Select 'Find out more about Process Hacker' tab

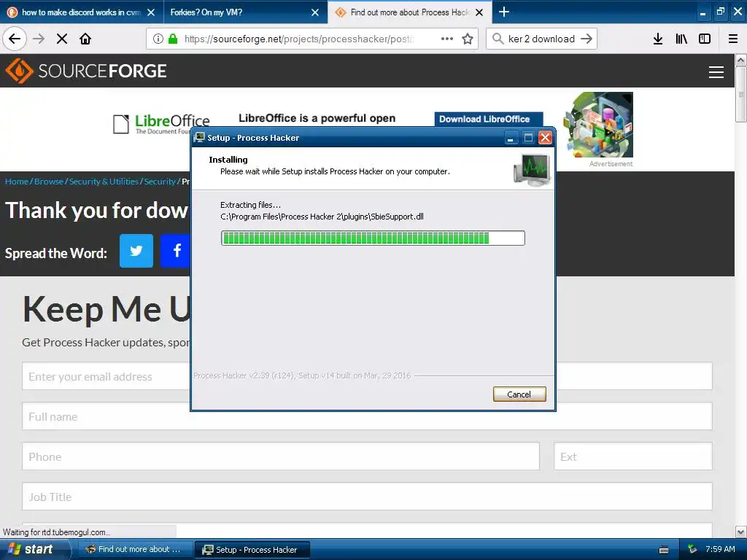point(410,12)
